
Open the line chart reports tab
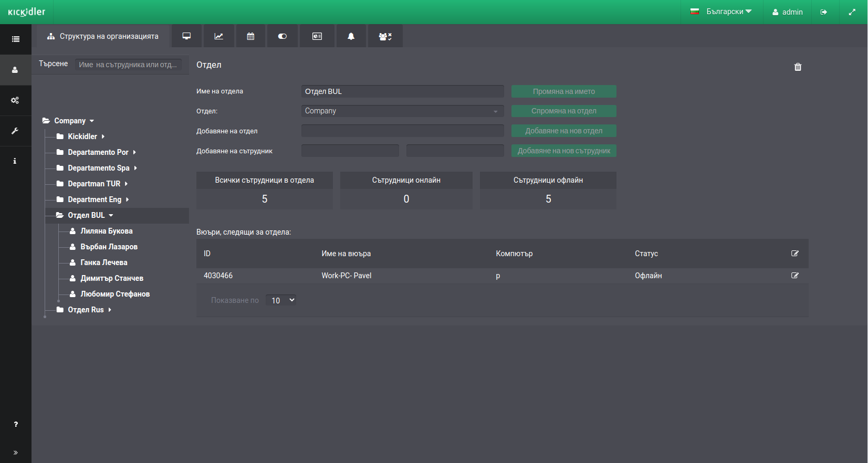(x=218, y=36)
